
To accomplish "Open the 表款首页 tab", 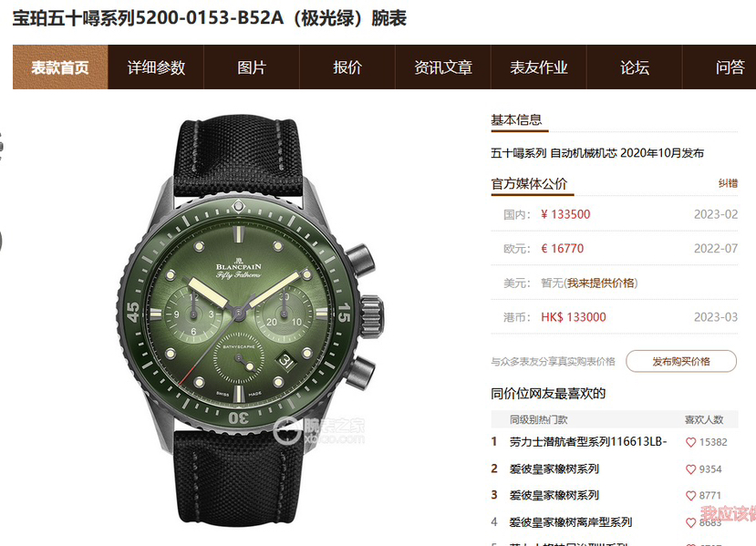I will 60,67.
